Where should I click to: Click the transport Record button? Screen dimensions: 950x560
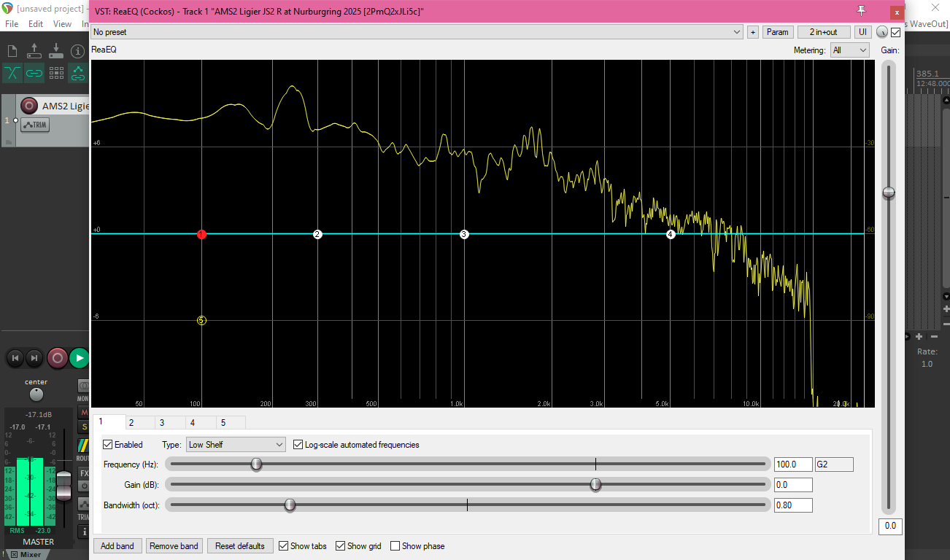(x=58, y=358)
